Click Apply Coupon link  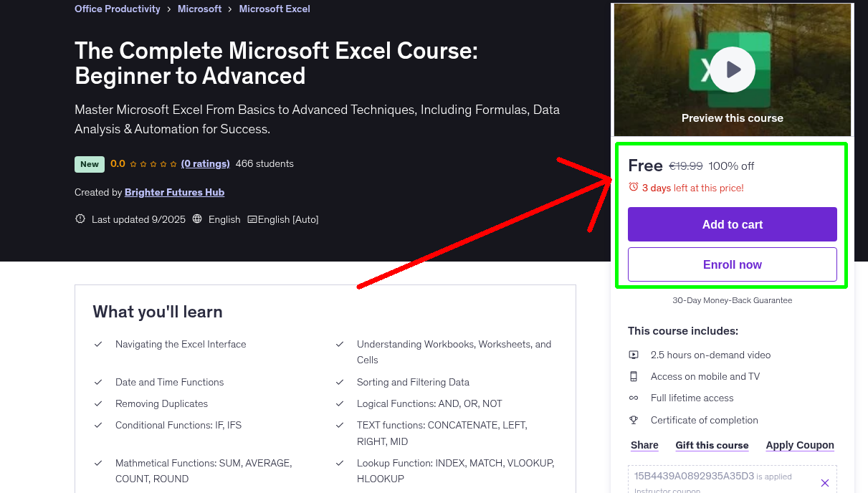(800, 445)
